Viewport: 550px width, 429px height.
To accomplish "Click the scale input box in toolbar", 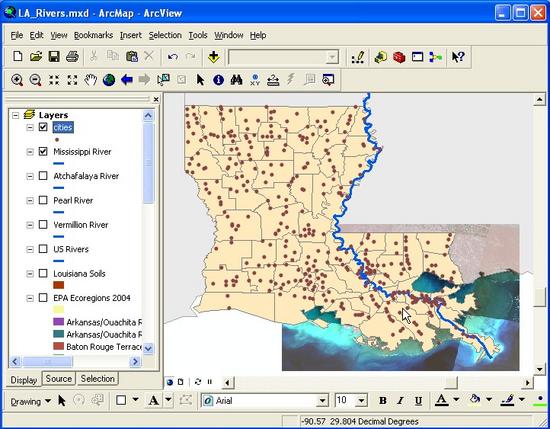I will tap(283, 57).
